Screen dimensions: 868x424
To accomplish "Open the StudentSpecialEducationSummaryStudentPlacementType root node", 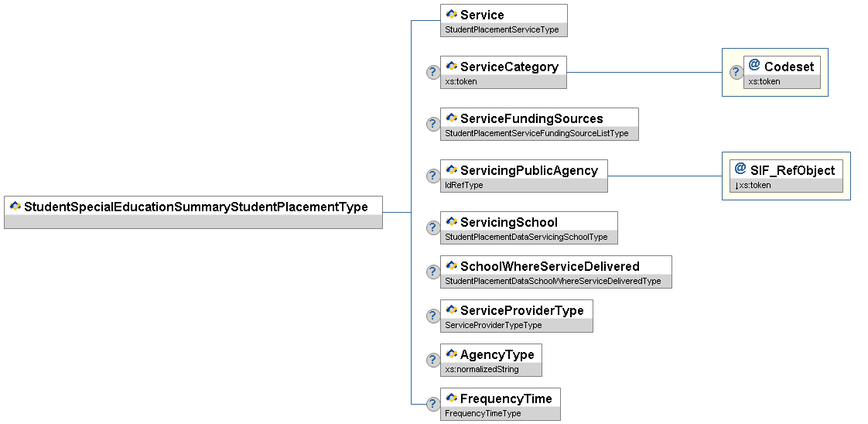I will tap(193, 207).
